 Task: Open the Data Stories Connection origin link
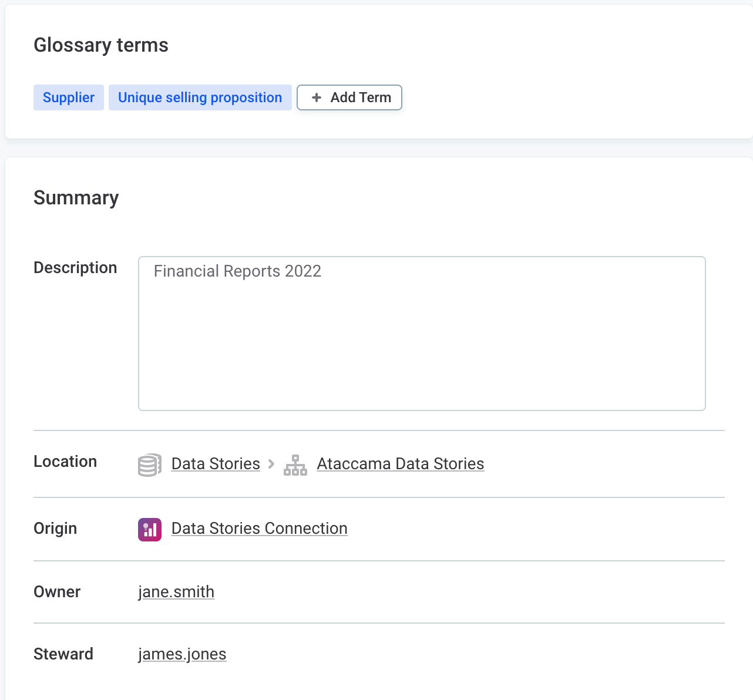point(259,529)
